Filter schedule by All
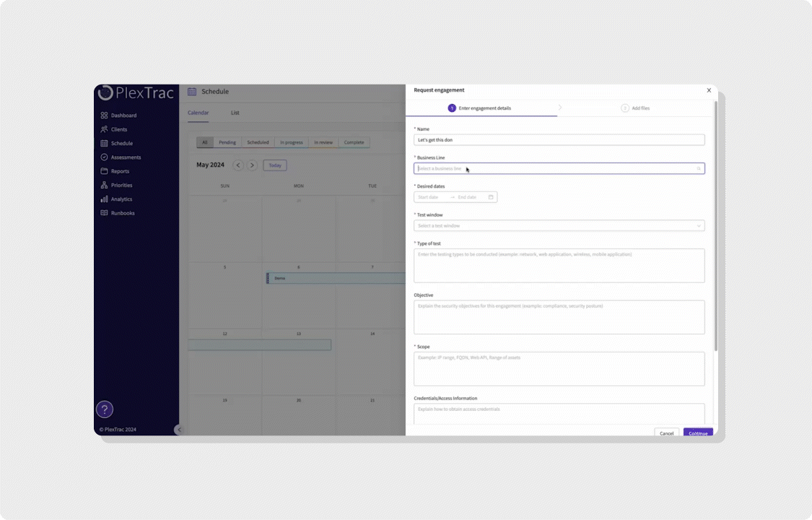The width and height of the screenshot is (812, 520). point(205,142)
